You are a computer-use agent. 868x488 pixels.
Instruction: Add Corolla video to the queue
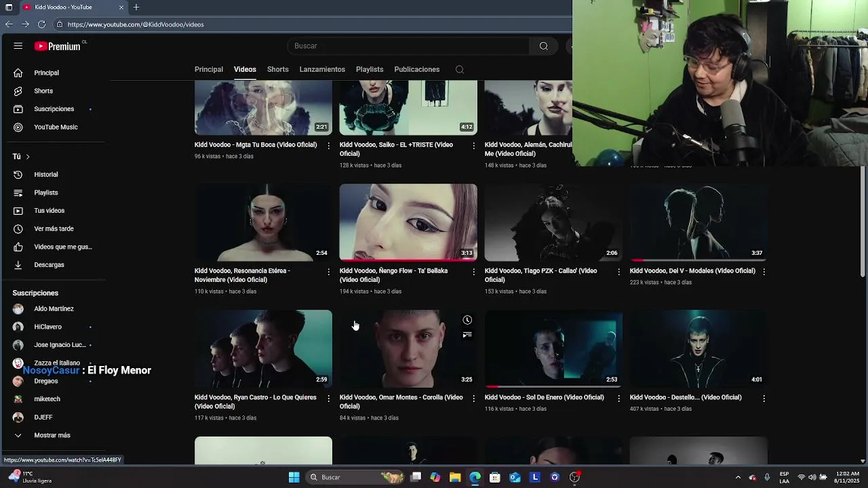467,335
